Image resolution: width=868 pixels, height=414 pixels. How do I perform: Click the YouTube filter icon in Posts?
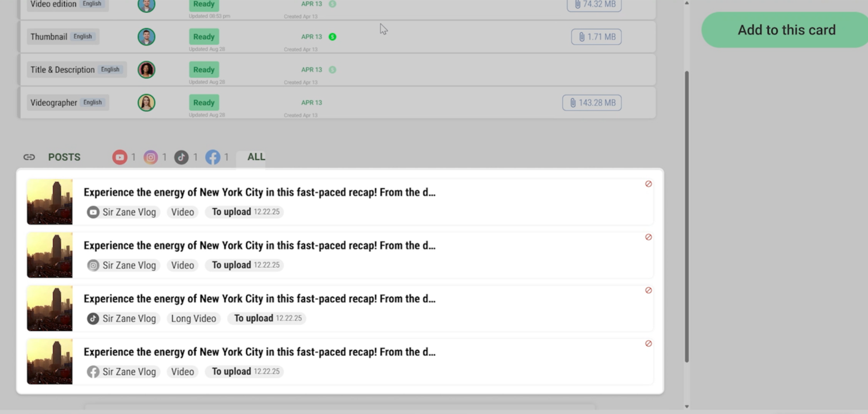click(120, 157)
